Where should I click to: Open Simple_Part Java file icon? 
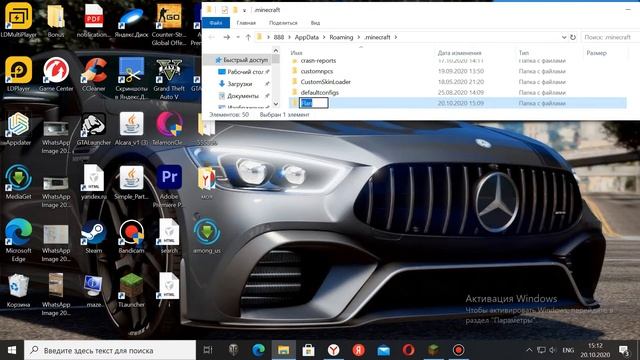tap(131, 182)
